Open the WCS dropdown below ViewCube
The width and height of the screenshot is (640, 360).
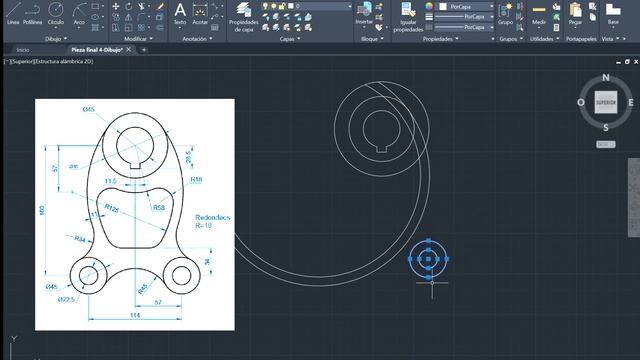[x=606, y=144]
